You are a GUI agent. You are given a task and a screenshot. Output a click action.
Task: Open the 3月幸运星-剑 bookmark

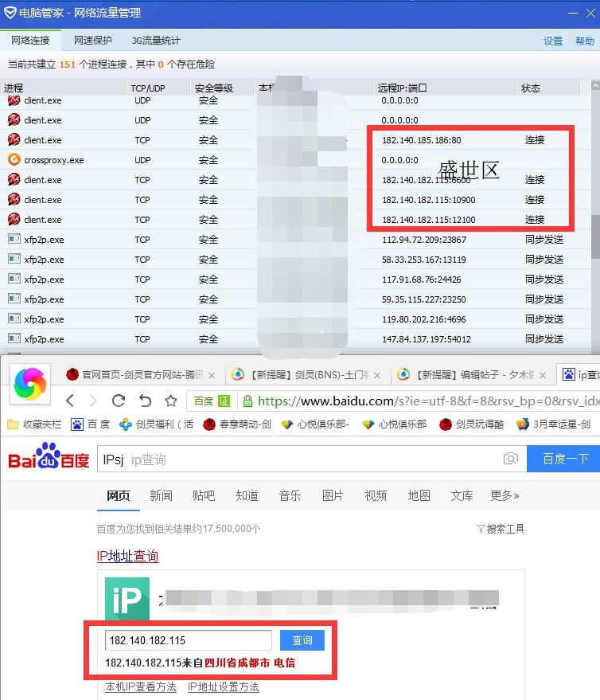553,424
